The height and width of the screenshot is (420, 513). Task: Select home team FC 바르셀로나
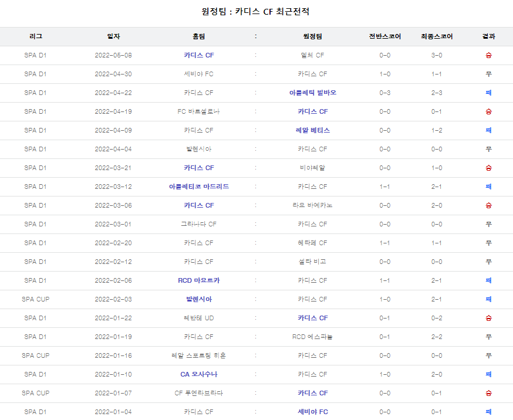[198, 111]
